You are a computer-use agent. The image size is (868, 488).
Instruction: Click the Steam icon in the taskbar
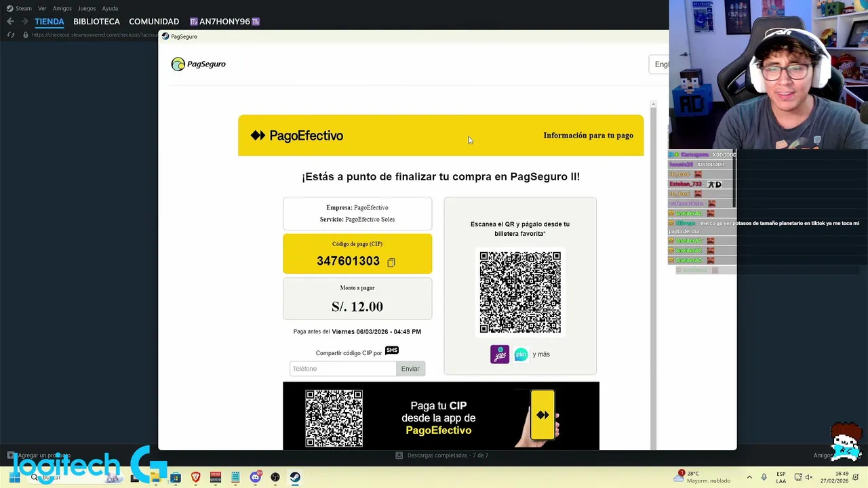295,478
